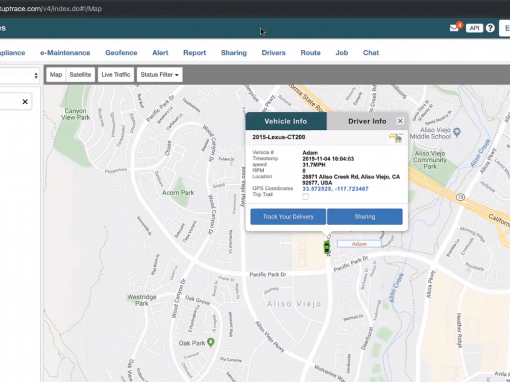Click the green car marker on map
The image size is (510, 382).
point(327,247)
